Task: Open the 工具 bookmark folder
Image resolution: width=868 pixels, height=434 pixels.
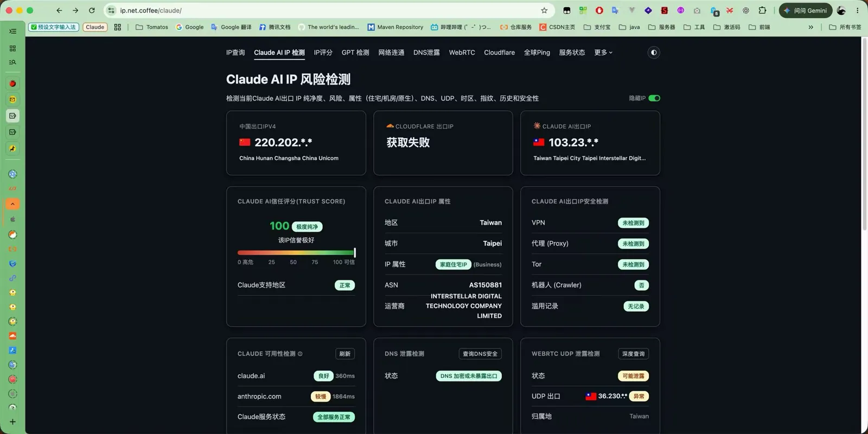Action: [694, 27]
